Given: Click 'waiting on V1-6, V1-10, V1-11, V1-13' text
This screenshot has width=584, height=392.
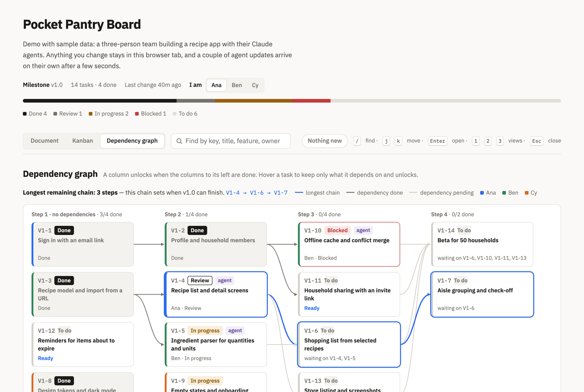Looking at the screenshot, I should click(x=482, y=258).
